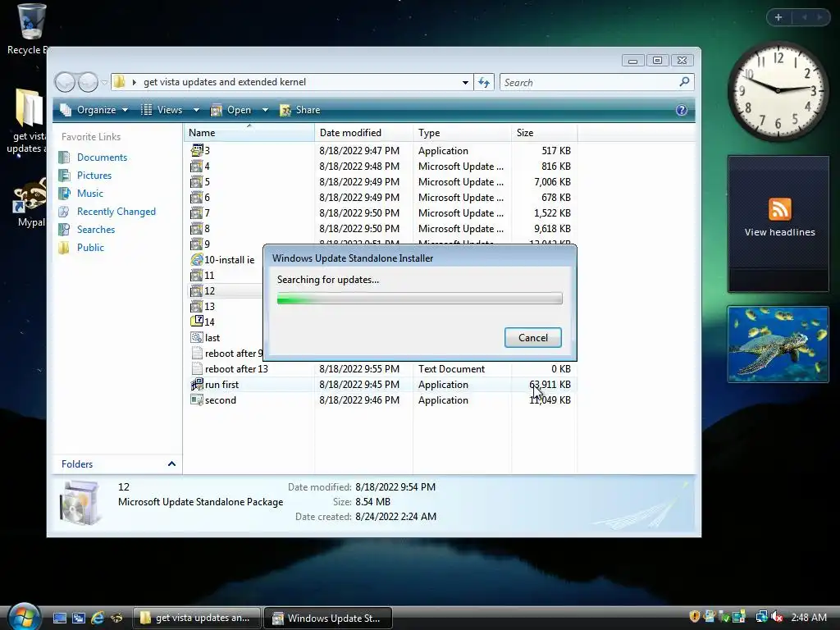The image size is (840, 630).
Task: Select the 'run first' application icon
Action: coord(197,384)
